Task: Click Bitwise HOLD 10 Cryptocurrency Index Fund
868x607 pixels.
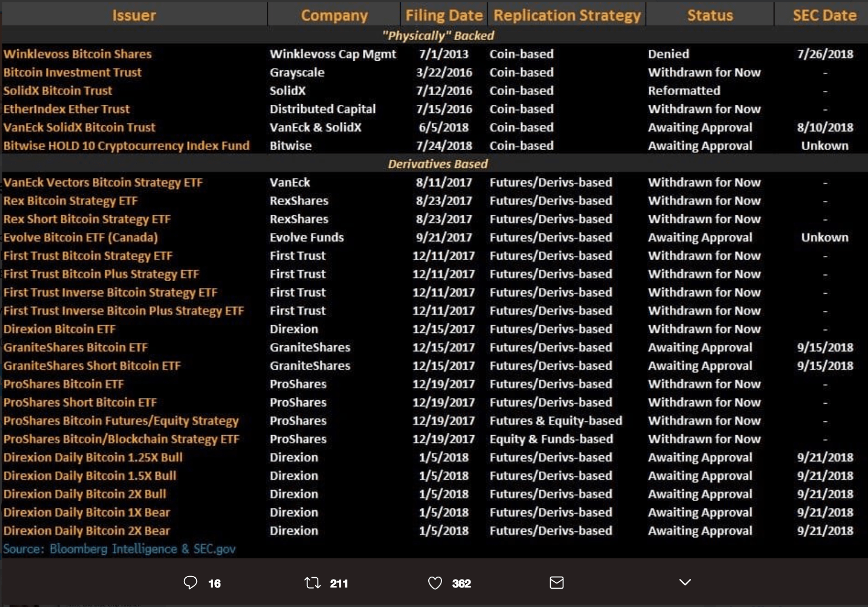Action: [x=127, y=145]
